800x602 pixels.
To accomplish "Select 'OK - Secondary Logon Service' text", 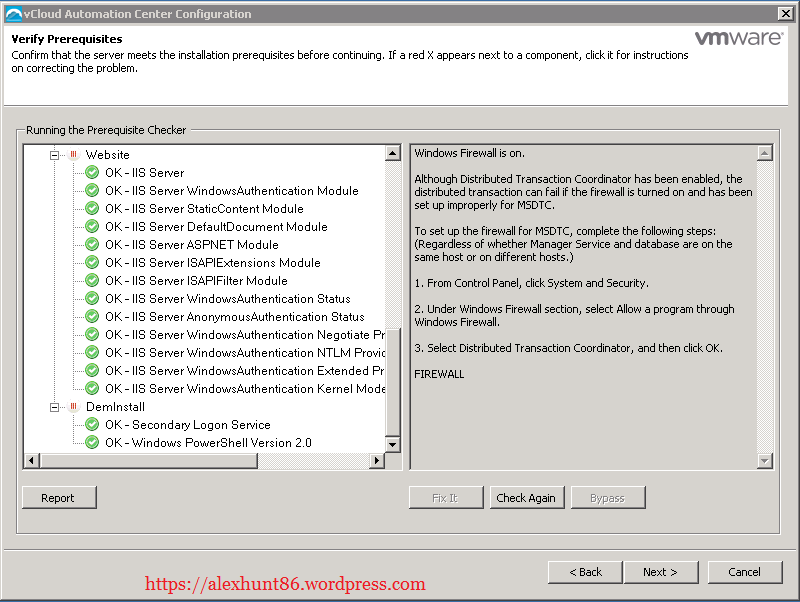I will [x=188, y=425].
